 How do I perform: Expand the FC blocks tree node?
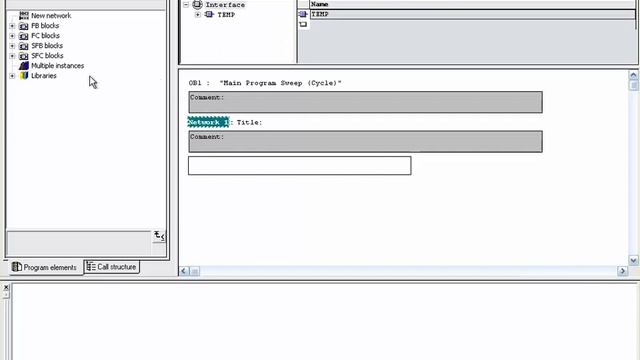click(x=12, y=36)
